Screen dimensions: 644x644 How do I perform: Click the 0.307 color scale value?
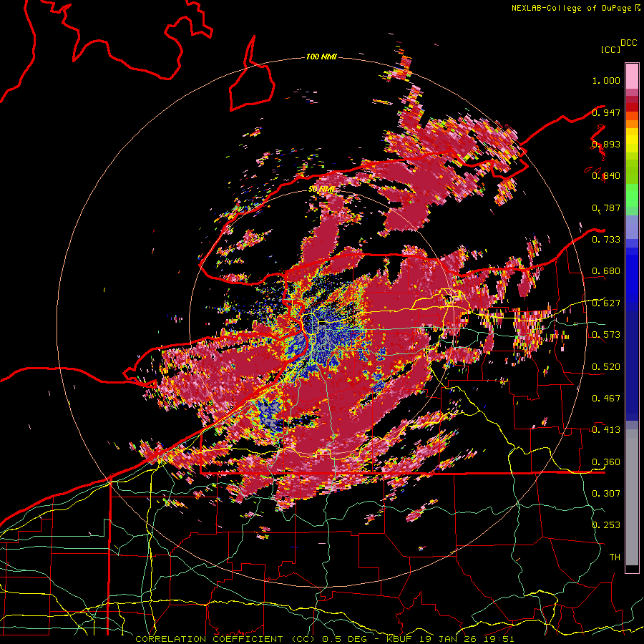tap(606, 494)
